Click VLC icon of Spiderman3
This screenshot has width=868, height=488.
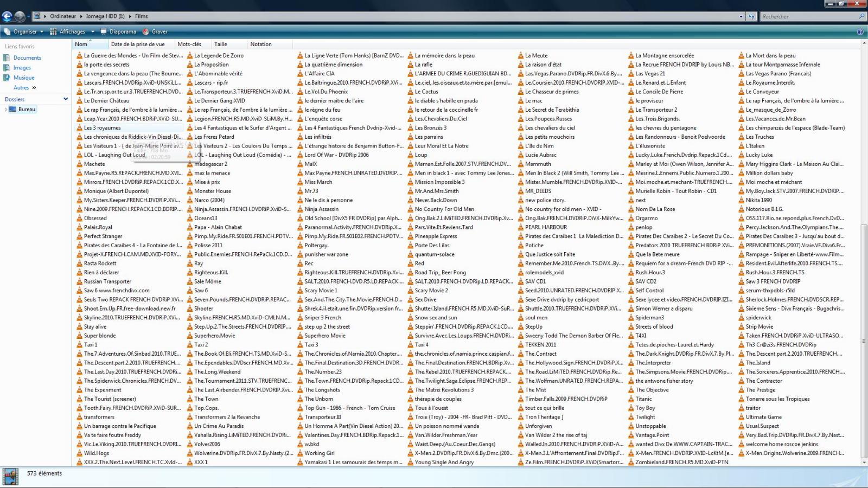click(631, 317)
